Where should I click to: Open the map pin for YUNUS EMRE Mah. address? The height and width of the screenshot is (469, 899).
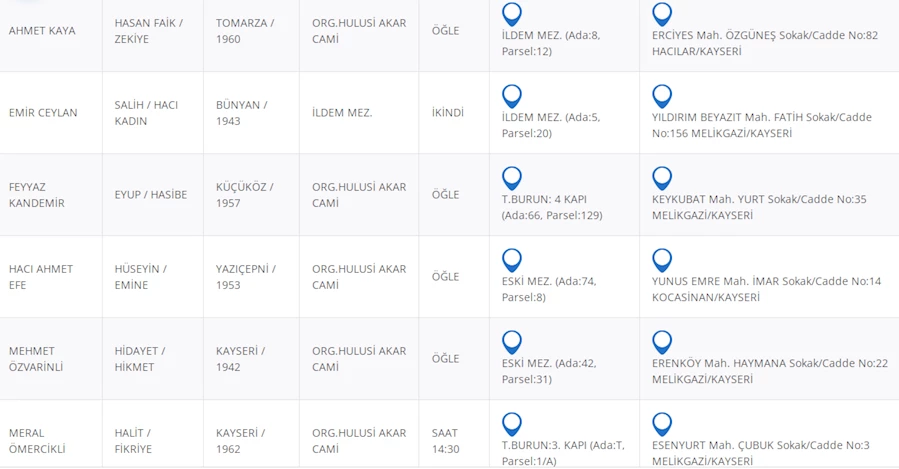[662, 261]
